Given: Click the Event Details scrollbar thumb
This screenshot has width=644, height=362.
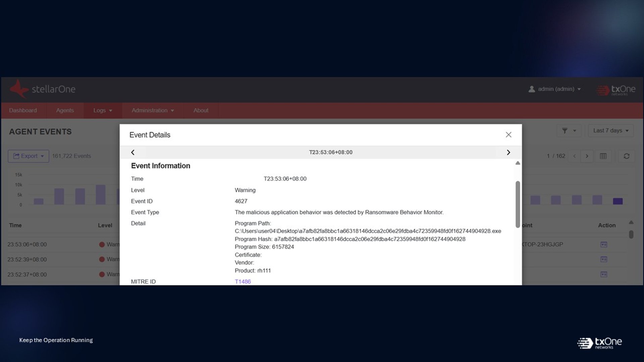Looking at the screenshot, I should click(518, 204).
